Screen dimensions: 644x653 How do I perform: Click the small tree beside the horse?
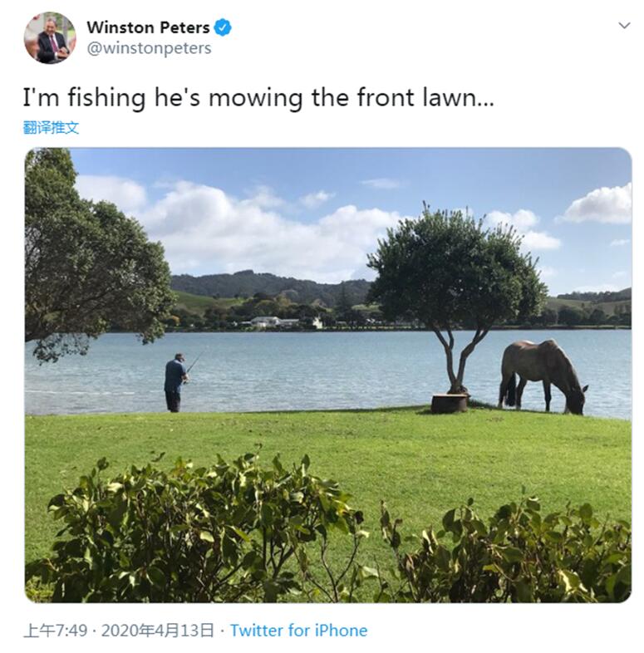coord(457,292)
